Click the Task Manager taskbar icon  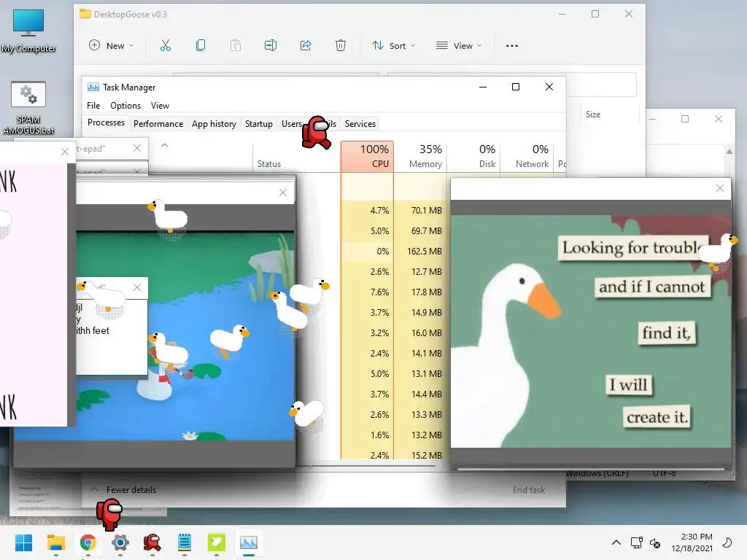[x=249, y=542]
